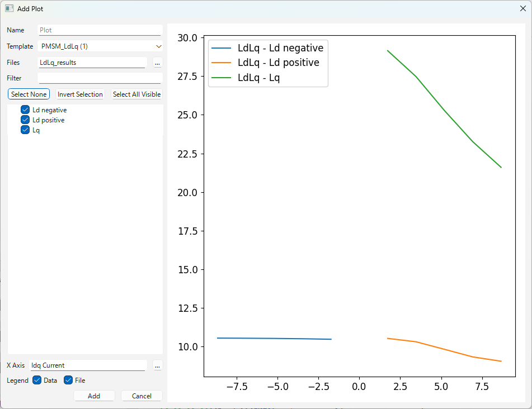Click the Name input field labeled Plot
The width and height of the screenshot is (532, 409).
[100, 30]
